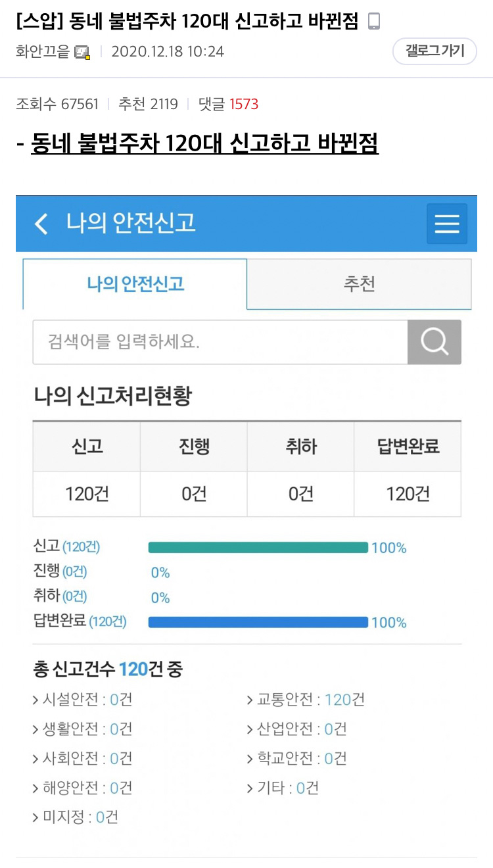493x868 pixels.
Task: Tap the back arrow in the blue header
Action: point(41,224)
